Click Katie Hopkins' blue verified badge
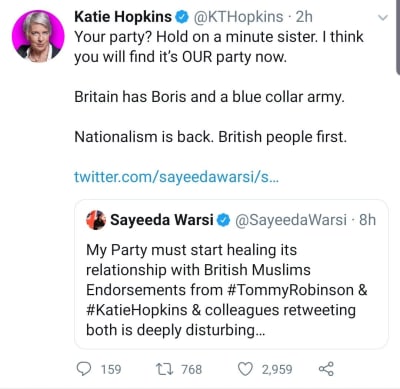 (x=182, y=17)
